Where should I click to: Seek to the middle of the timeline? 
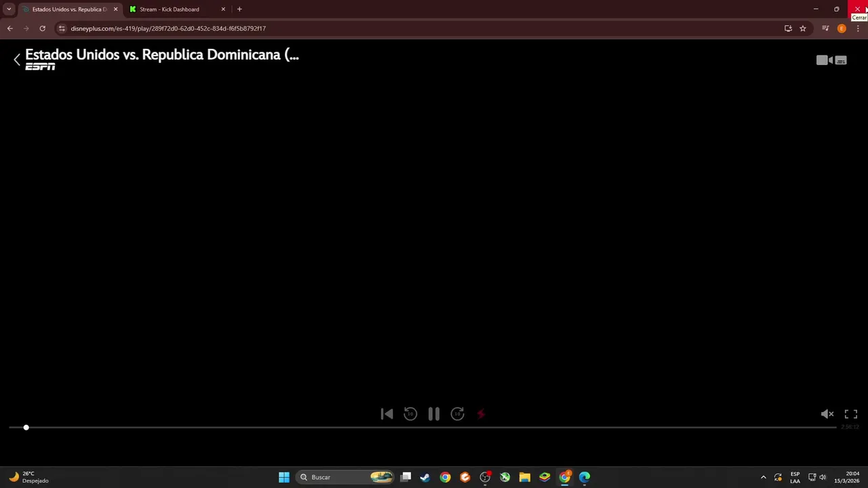422,428
